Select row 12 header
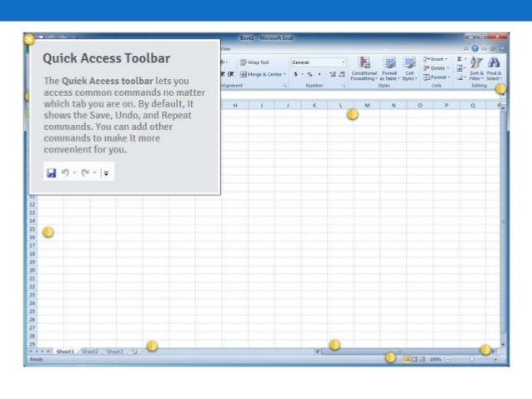Viewport: 532px width, 399px height. (33, 204)
